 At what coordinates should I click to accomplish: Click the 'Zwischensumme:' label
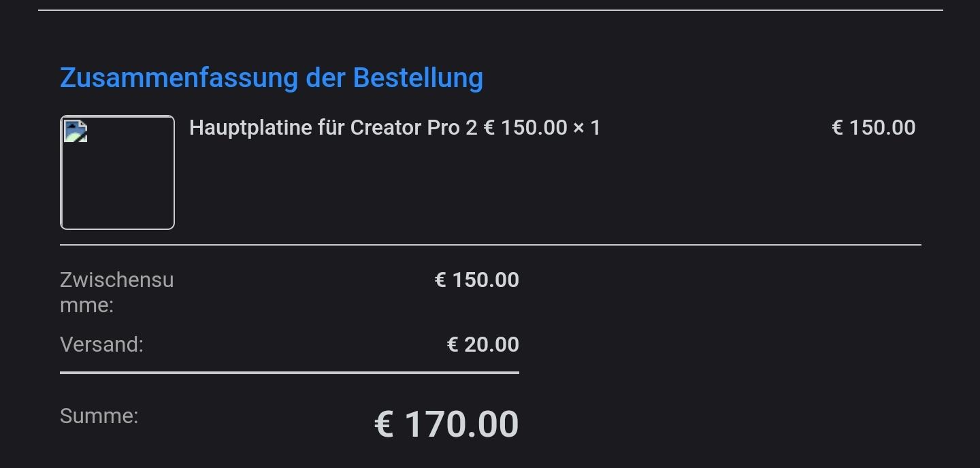pyautogui.click(x=116, y=292)
